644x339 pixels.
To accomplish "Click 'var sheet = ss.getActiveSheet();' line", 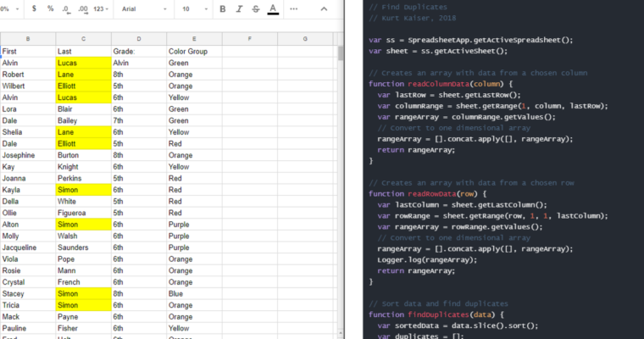I will pyautogui.click(x=438, y=51).
